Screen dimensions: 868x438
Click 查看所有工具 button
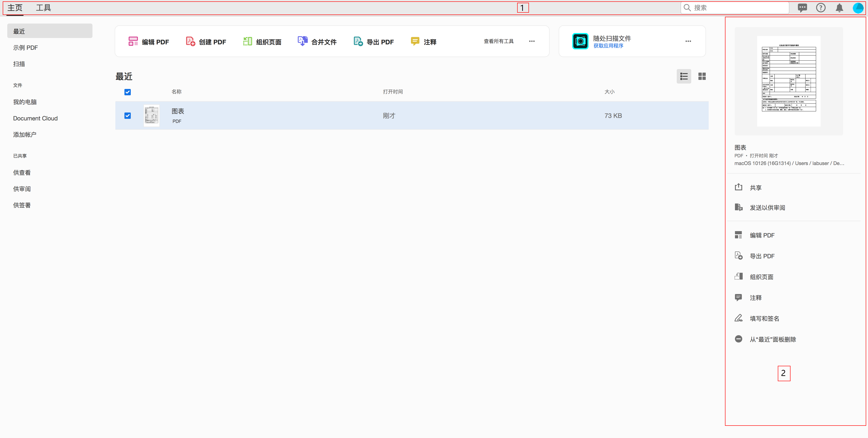498,41
